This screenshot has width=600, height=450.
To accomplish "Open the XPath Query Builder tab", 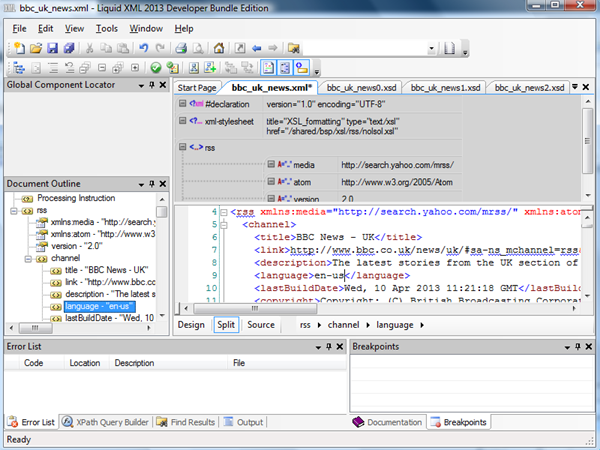I will (106, 422).
